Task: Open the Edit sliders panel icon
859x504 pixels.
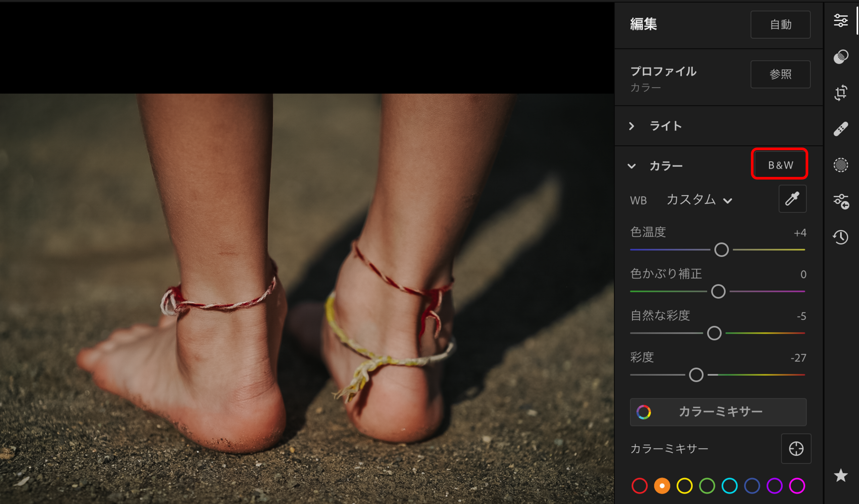Action: [x=841, y=21]
